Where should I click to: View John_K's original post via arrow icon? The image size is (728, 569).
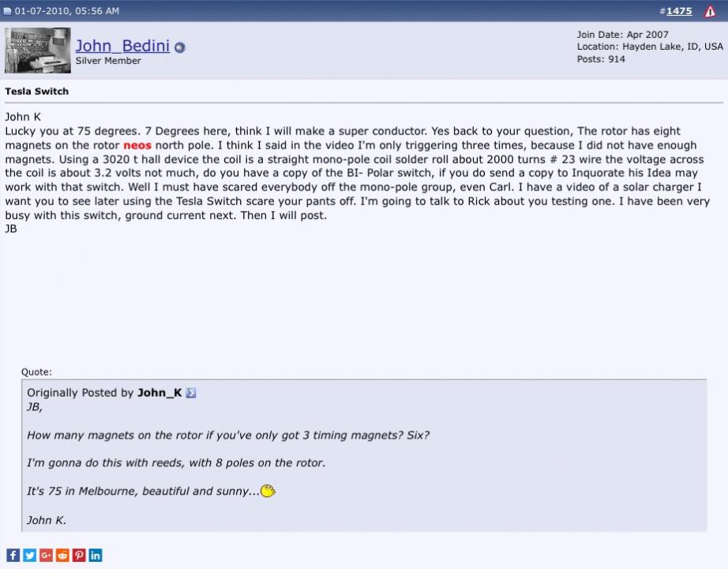[x=191, y=394]
